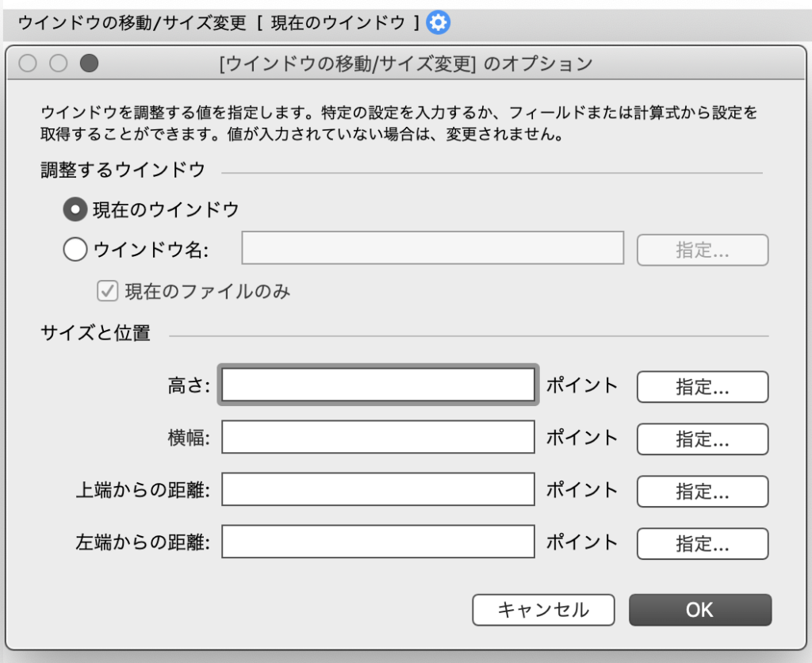Click the 上端からの距離 input field

pos(377,490)
